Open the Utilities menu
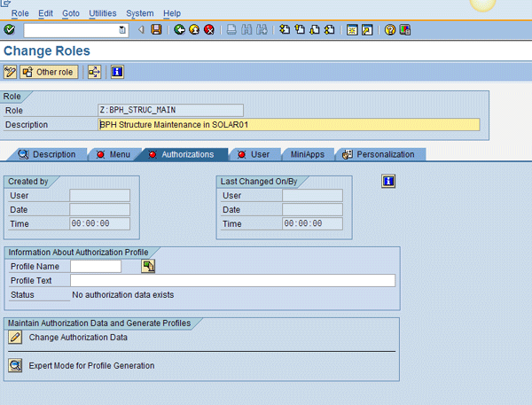The image size is (532, 405). pyautogui.click(x=103, y=13)
